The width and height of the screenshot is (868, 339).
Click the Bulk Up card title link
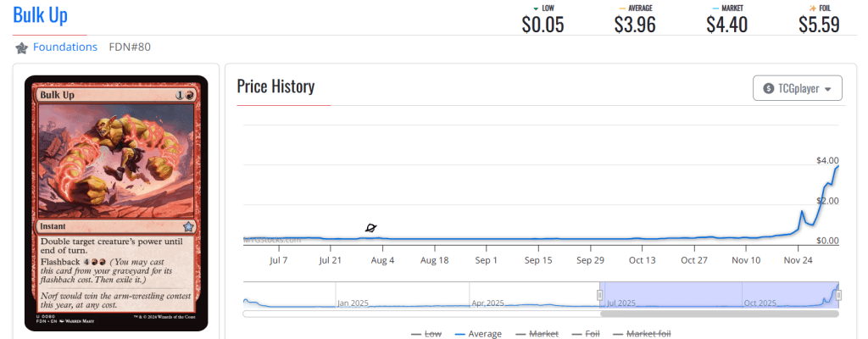click(41, 15)
